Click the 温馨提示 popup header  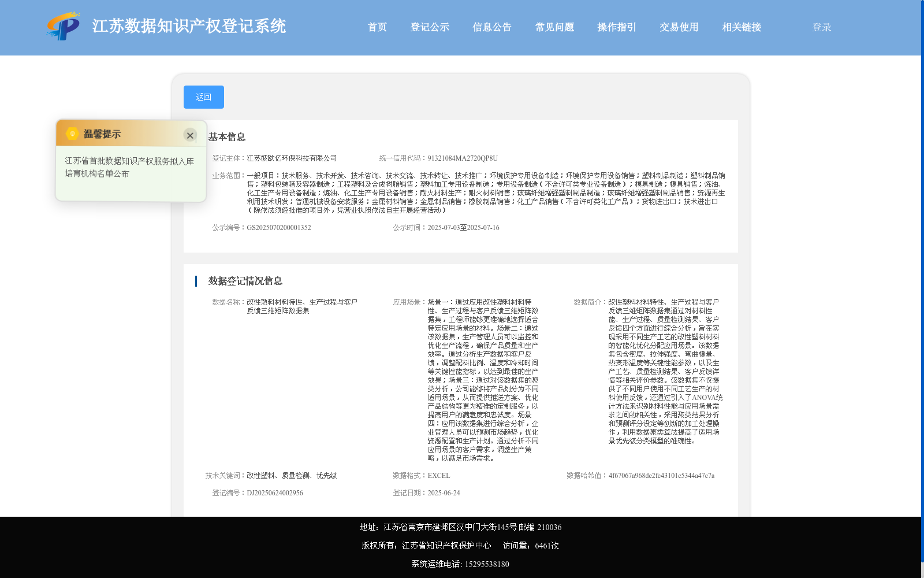[x=131, y=134]
